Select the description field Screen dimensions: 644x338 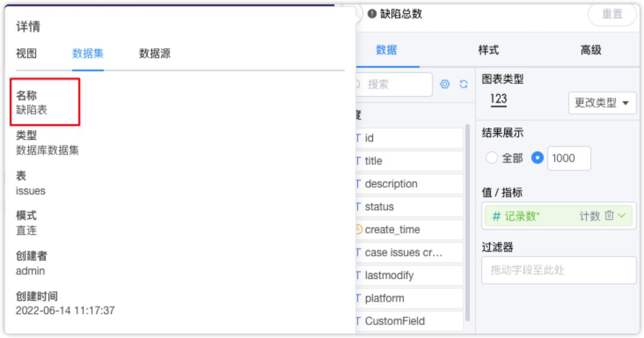point(409,184)
